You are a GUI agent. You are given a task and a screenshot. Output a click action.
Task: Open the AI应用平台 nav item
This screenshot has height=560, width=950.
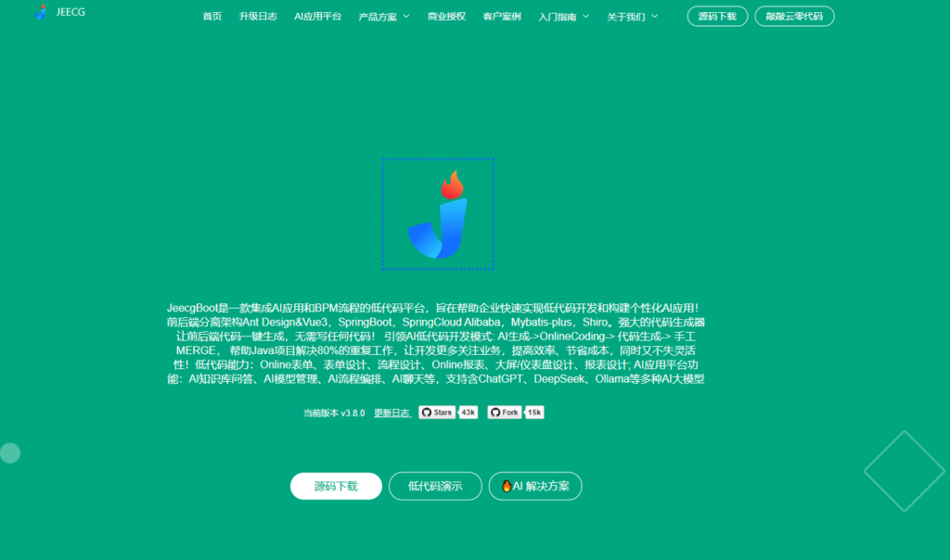(317, 17)
